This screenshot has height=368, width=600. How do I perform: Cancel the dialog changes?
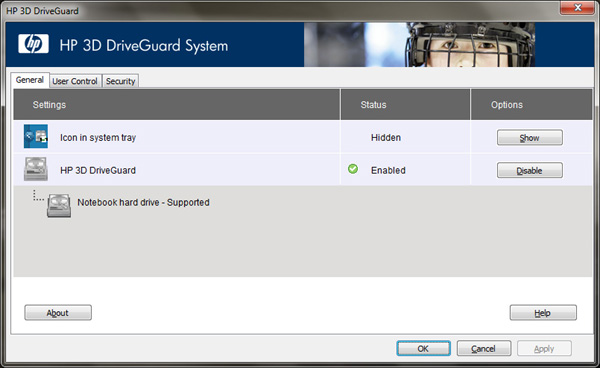[484, 348]
